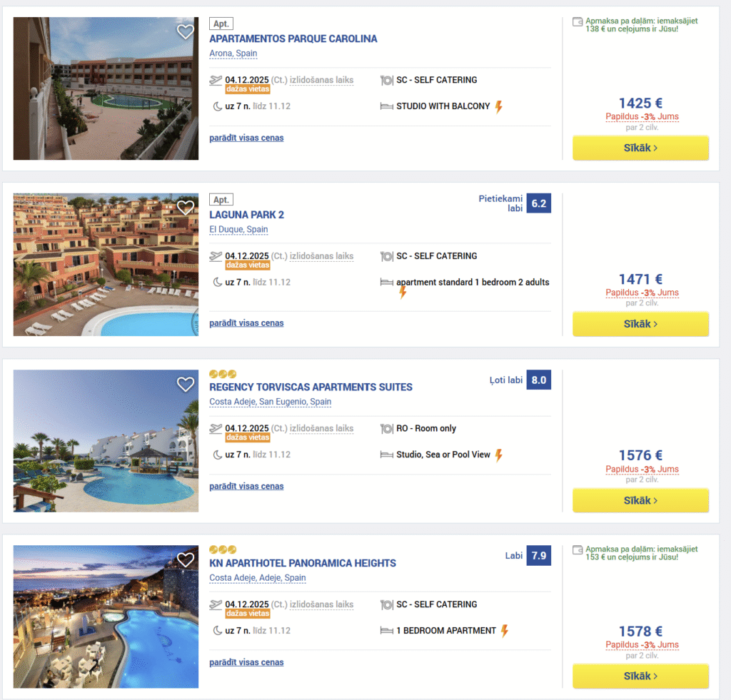Click wallet installment icon on Parque Carolina offer
Screen dimensions: 731x700
[578, 21]
